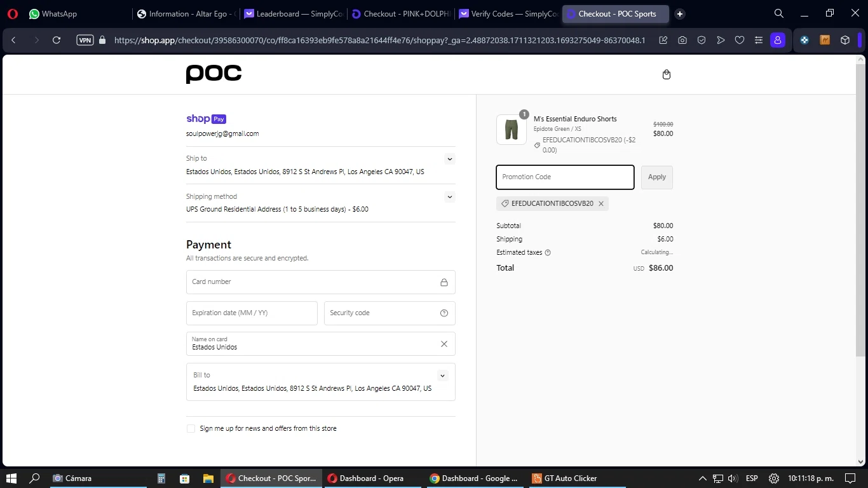Click the Promotion Code field
Viewport: 868px width, 488px height.
(565, 177)
